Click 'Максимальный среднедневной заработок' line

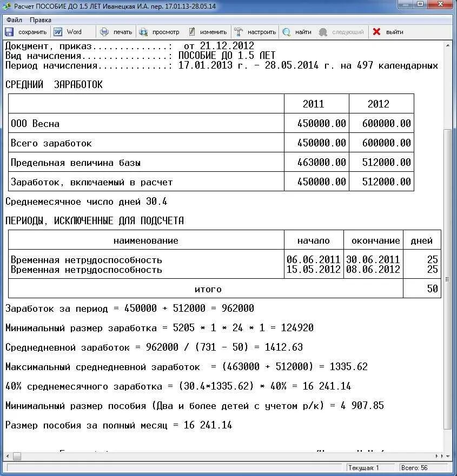[x=187, y=367]
